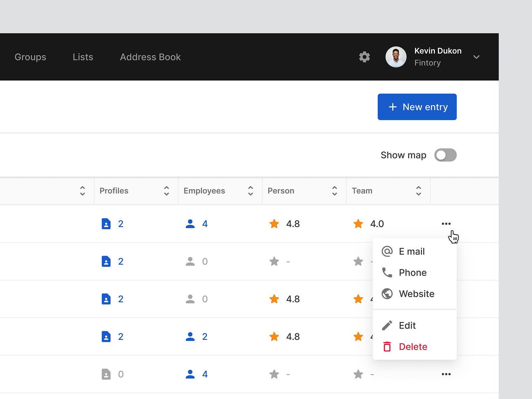Click the blue employees person icon in the first row

(x=190, y=224)
